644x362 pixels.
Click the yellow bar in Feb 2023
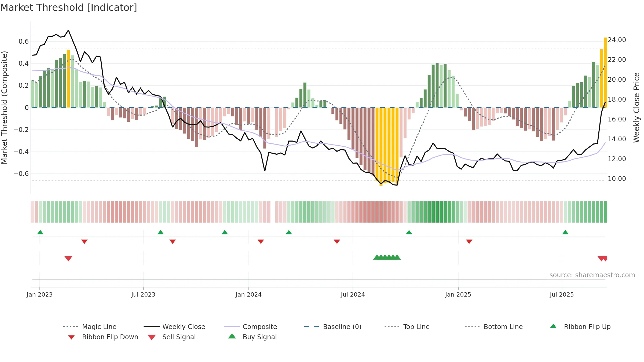pyautogui.click(x=68, y=79)
